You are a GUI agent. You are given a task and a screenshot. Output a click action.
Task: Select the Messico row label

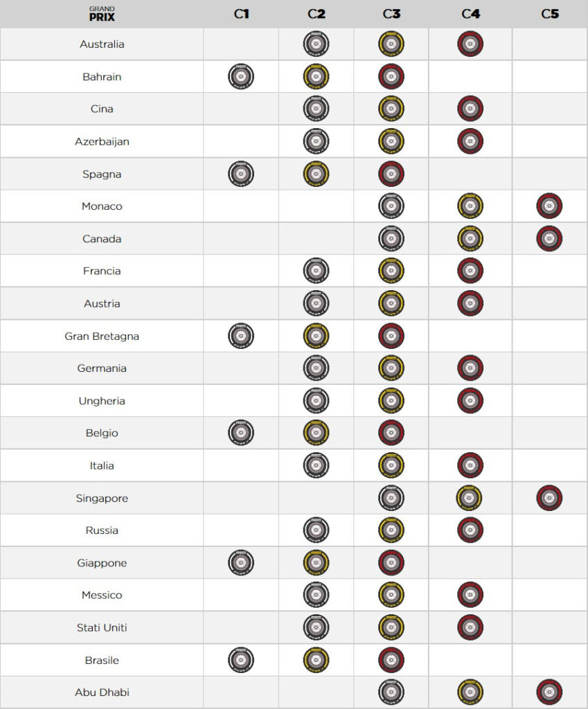click(x=102, y=595)
